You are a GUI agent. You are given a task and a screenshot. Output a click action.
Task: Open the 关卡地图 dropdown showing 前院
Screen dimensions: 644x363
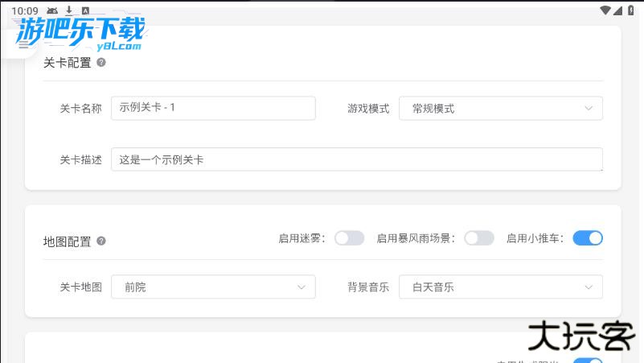(213, 287)
